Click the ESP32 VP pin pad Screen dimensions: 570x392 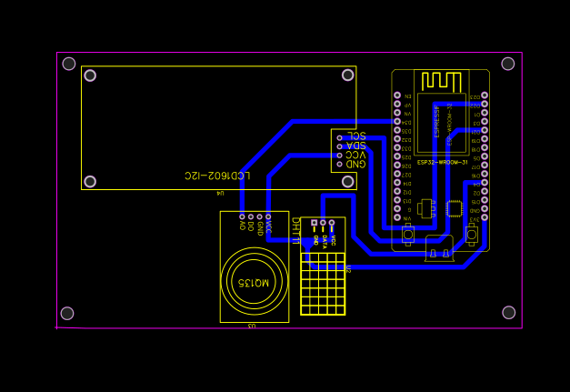click(x=397, y=104)
